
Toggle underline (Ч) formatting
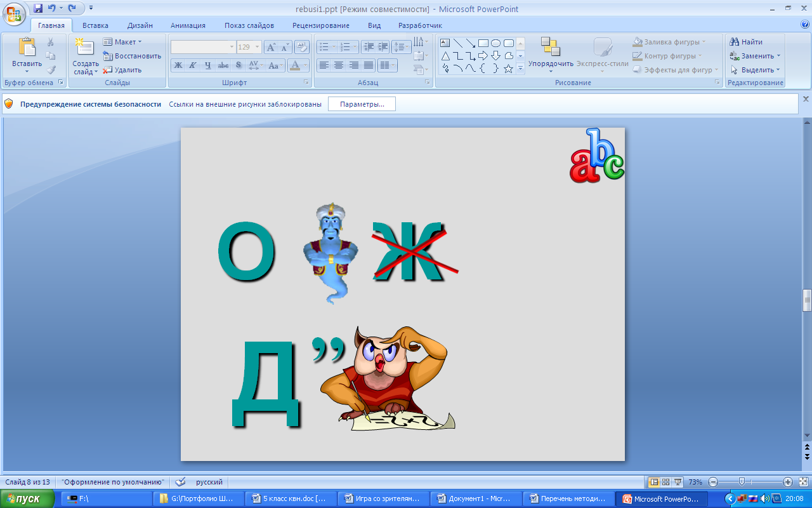(x=207, y=65)
